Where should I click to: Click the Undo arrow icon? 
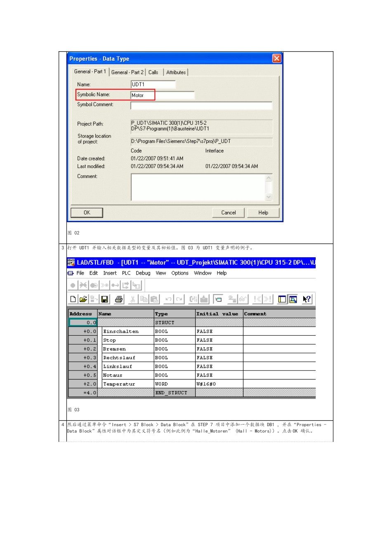pyautogui.click(x=168, y=299)
